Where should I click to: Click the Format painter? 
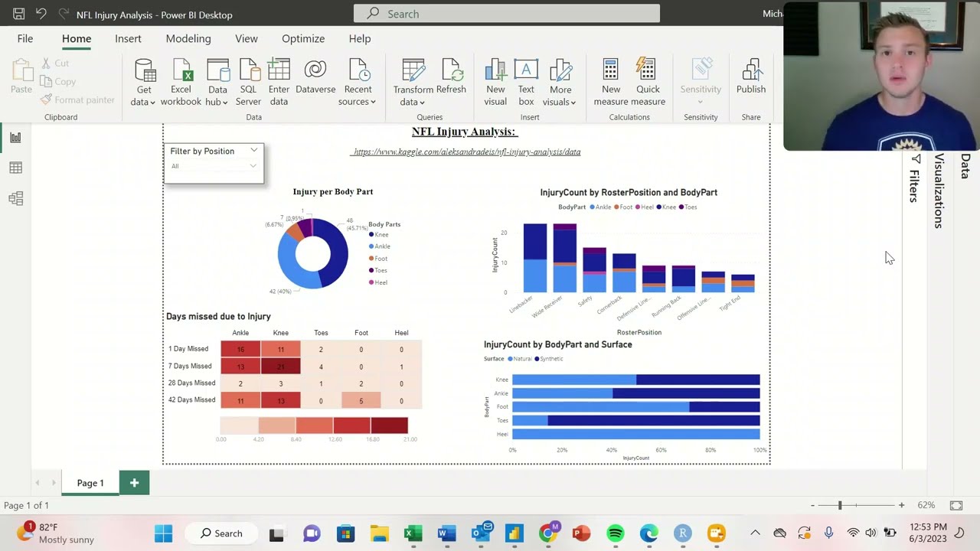point(77,99)
